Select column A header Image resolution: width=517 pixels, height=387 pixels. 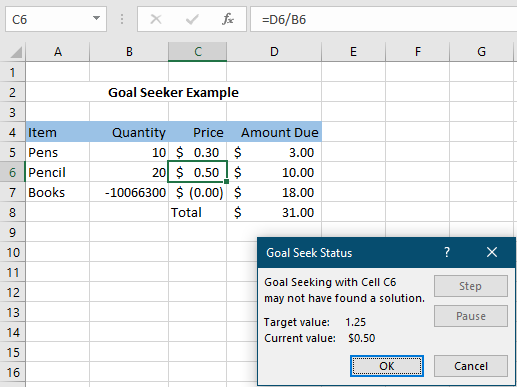(x=58, y=52)
